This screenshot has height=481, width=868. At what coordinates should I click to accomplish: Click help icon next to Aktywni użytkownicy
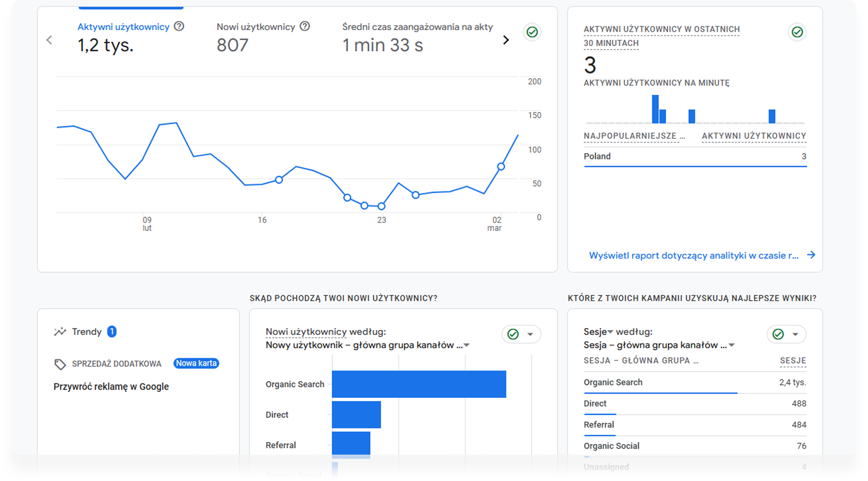pyautogui.click(x=179, y=26)
